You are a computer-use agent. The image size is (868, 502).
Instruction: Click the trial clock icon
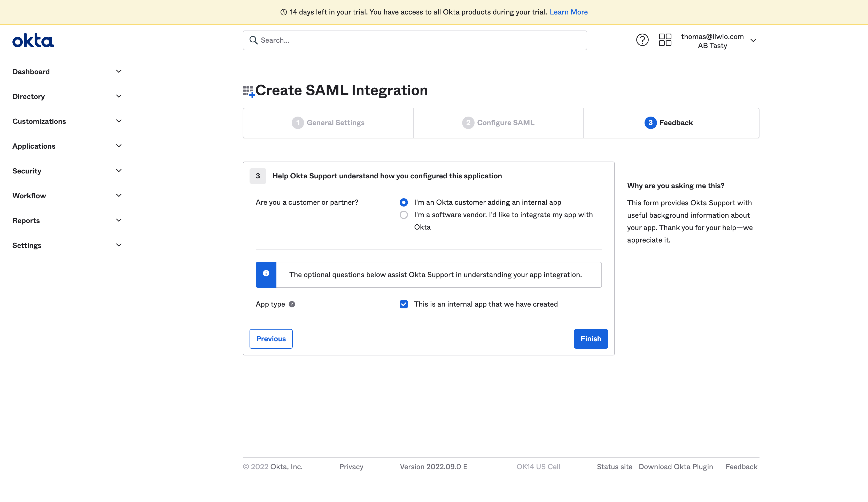point(283,12)
